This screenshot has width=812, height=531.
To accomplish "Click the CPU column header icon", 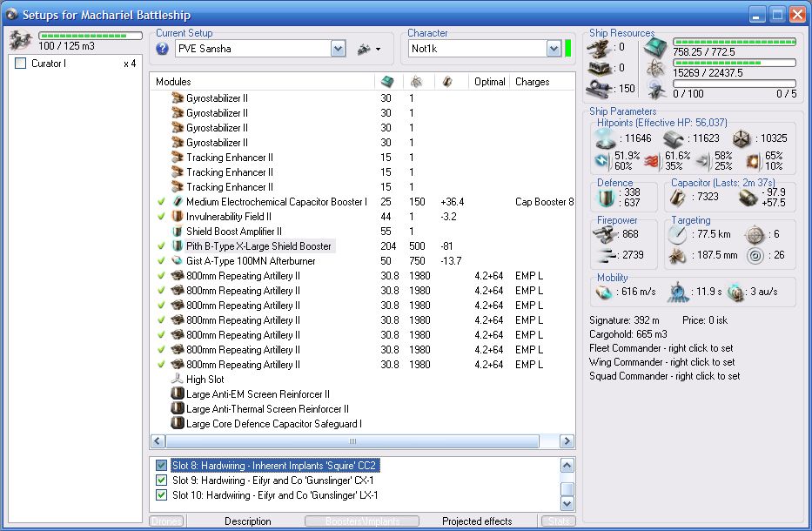I will pos(386,82).
